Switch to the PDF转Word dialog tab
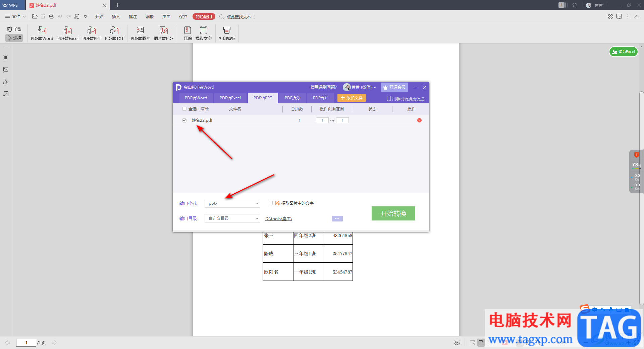The height and width of the screenshot is (349, 644). click(x=196, y=98)
